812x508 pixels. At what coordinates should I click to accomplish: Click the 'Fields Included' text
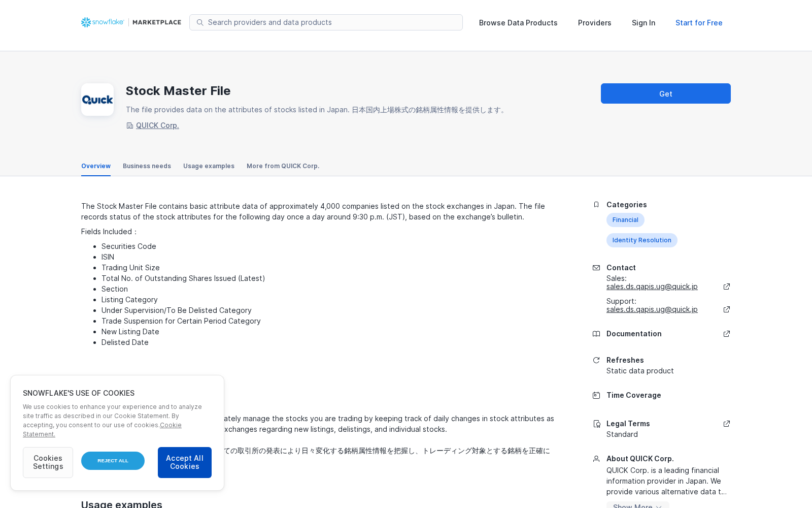(x=109, y=232)
